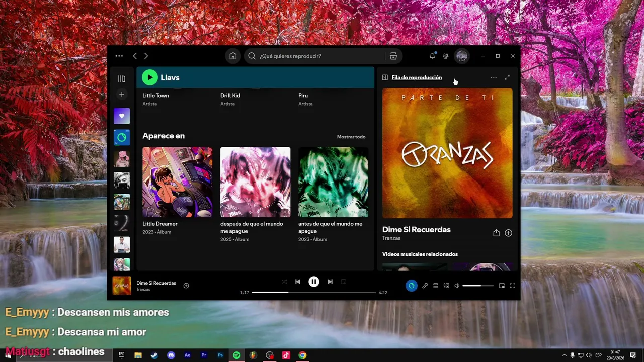This screenshot has width=644, height=362.
Task: Open the miniplayer
Action: (502, 286)
